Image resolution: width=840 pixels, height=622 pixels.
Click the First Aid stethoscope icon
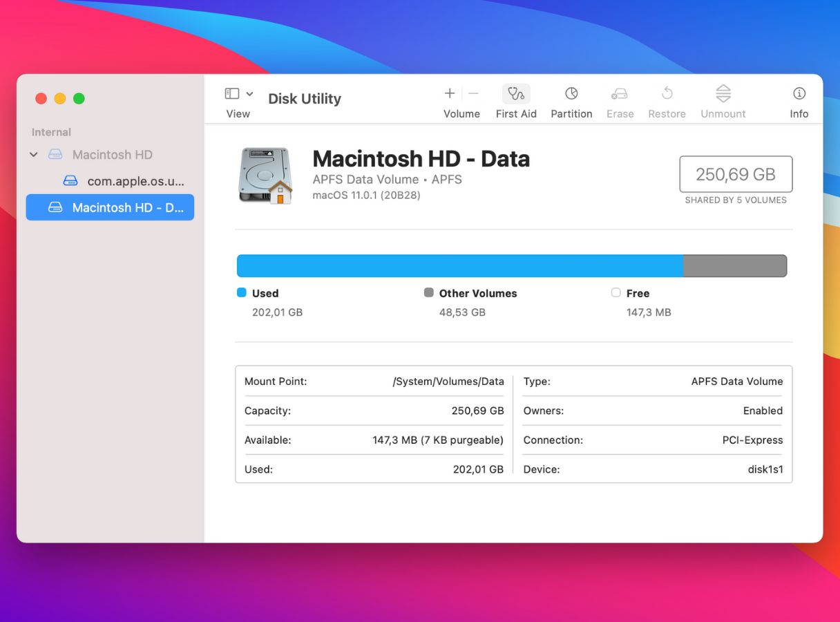tap(515, 94)
